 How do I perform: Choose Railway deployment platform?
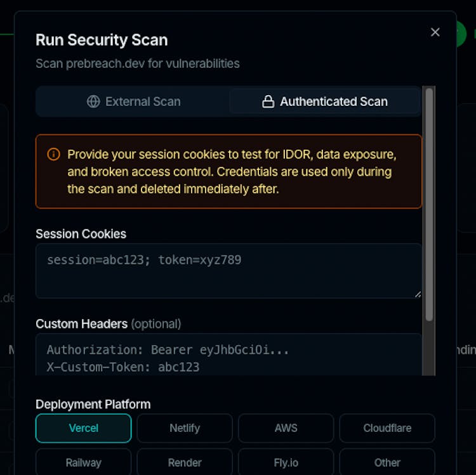pyautogui.click(x=83, y=462)
